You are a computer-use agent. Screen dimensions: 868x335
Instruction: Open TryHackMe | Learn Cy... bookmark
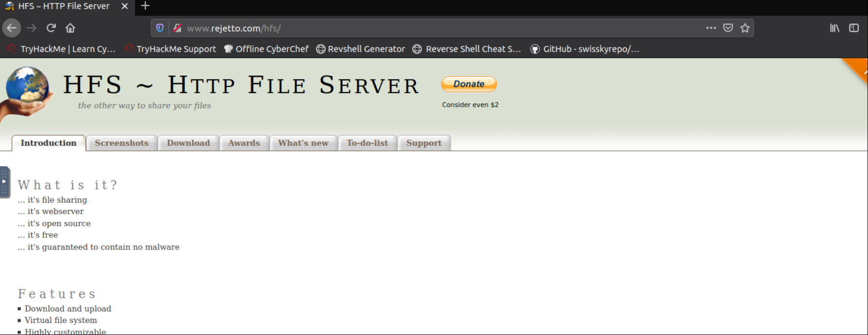point(61,49)
